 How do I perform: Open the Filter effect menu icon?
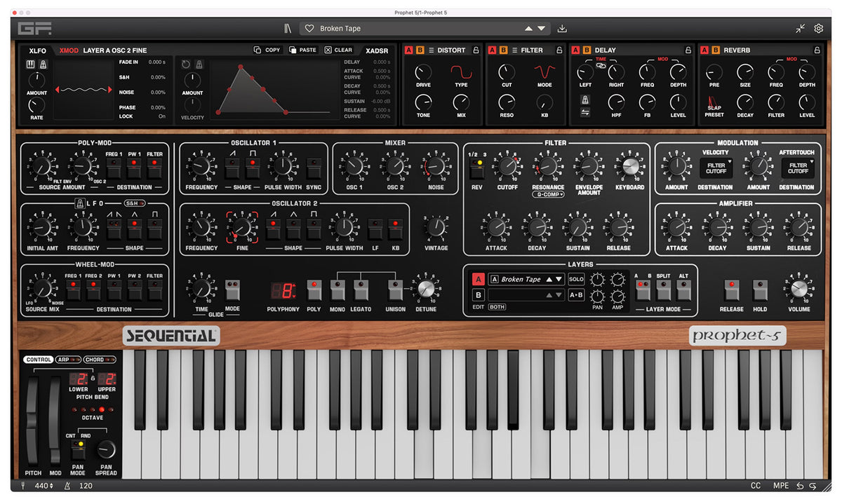click(x=514, y=50)
